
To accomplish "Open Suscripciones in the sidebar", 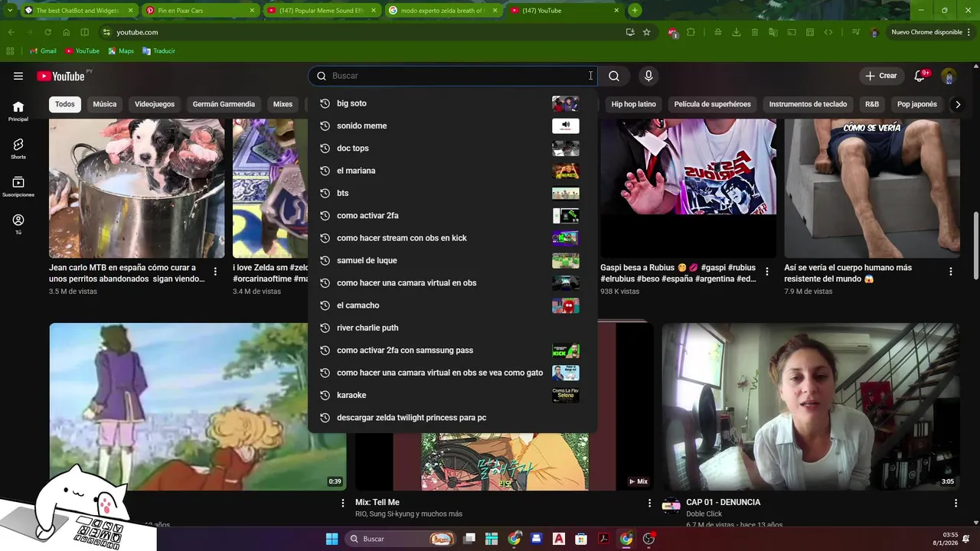I will [x=18, y=187].
